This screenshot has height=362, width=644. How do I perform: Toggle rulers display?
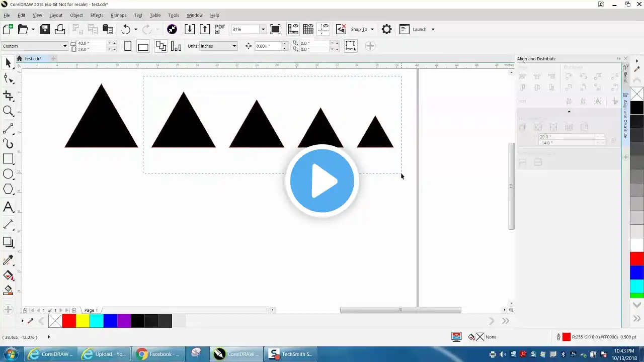pos(293,29)
